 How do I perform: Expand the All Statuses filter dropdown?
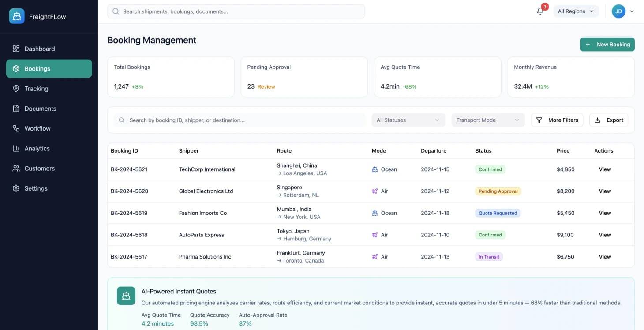coord(408,120)
